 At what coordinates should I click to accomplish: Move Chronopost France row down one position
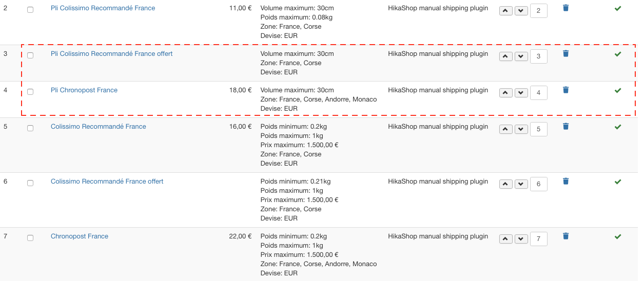pos(521,239)
